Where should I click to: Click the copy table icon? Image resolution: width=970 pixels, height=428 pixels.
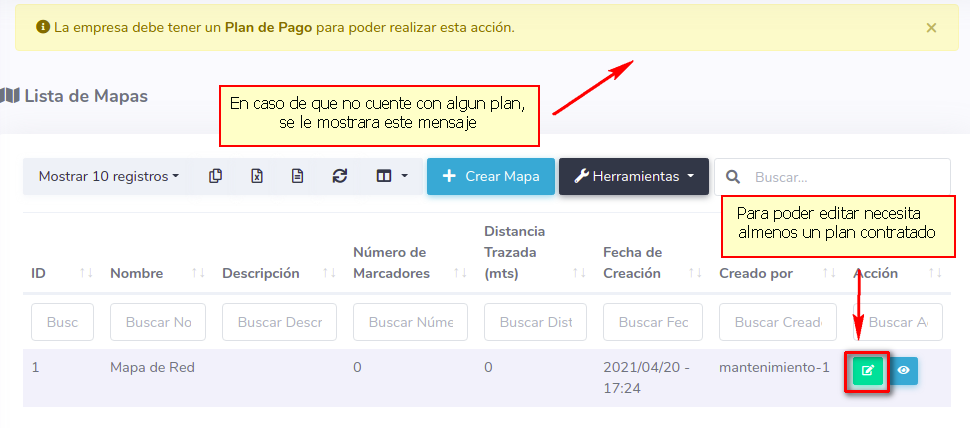click(215, 176)
